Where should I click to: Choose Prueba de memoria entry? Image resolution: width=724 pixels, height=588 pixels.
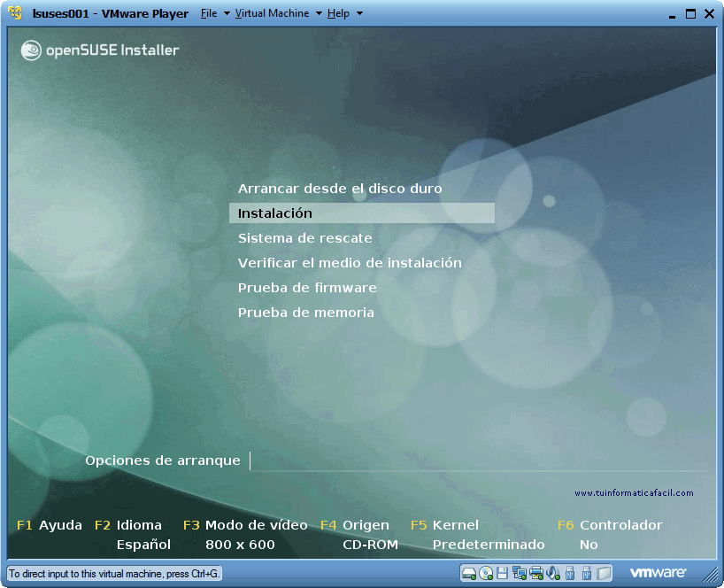pos(305,313)
